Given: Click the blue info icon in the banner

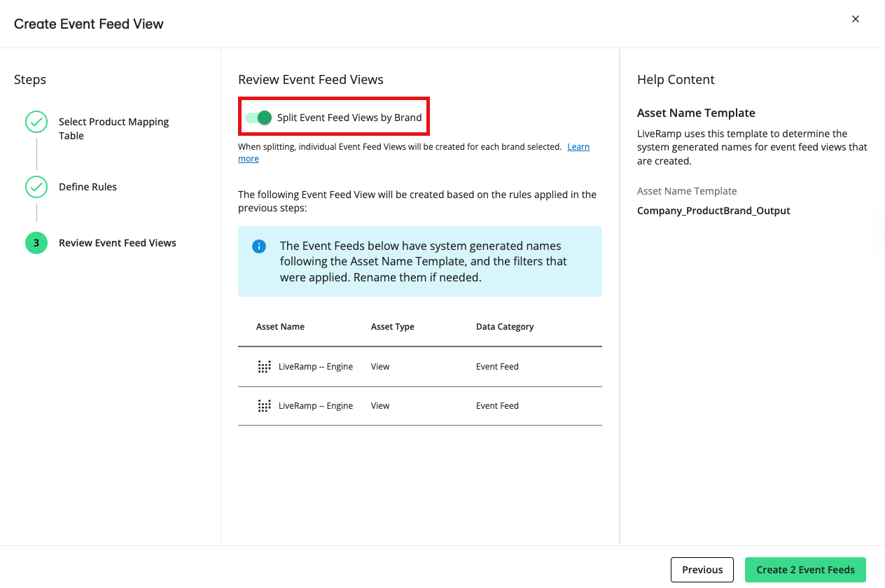Looking at the screenshot, I should 259,246.
